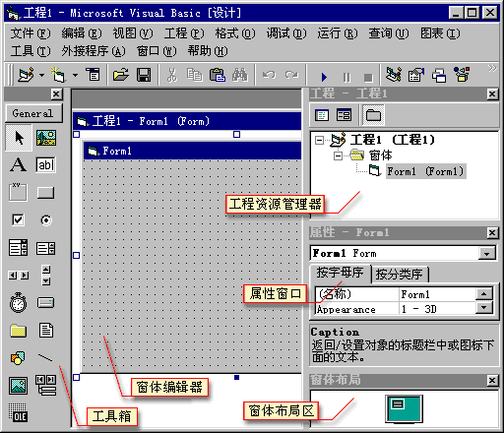Screen dimensions: 504x433
Task: Select Form1 (Form1) in project tree
Action: click(x=425, y=171)
